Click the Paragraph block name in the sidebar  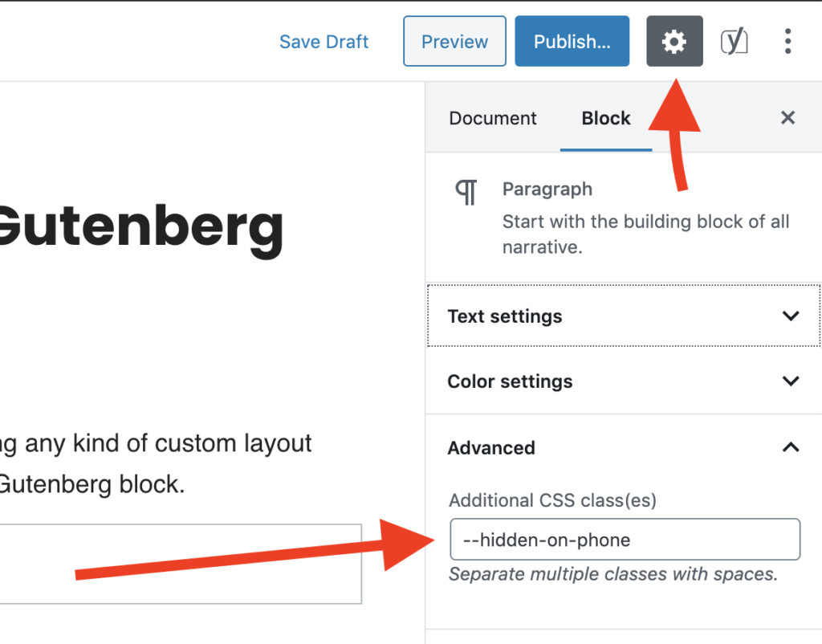547,190
